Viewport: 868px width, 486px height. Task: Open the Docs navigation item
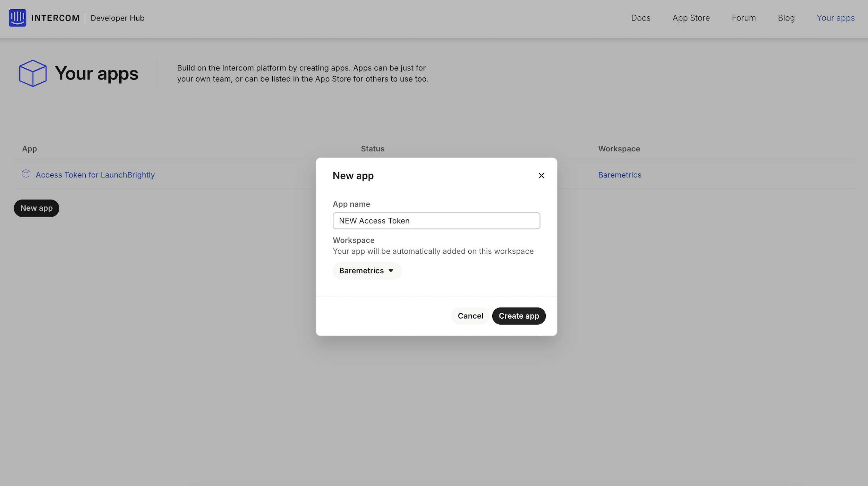point(640,18)
